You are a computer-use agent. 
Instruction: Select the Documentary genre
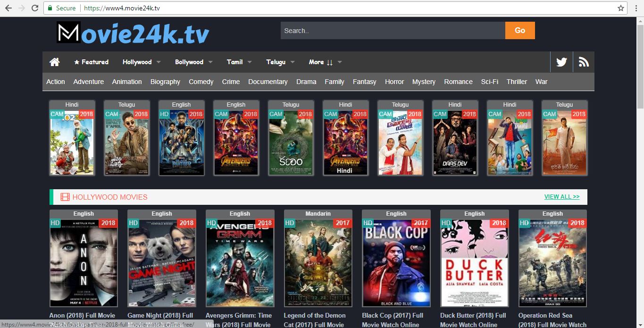(x=268, y=82)
